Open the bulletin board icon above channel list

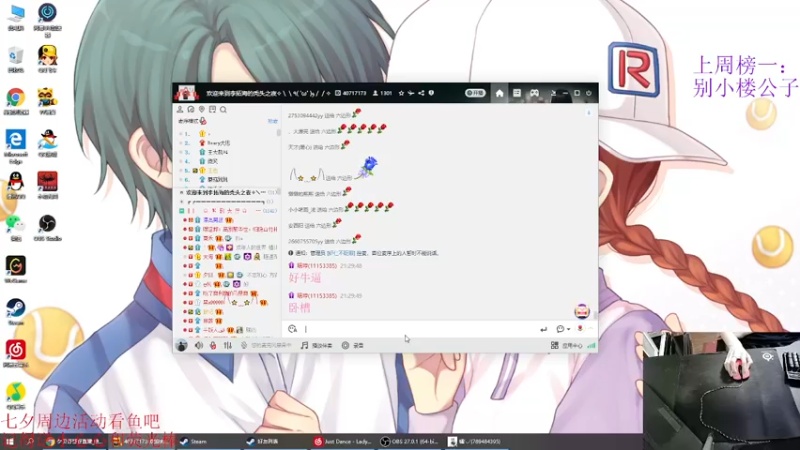coord(212,109)
